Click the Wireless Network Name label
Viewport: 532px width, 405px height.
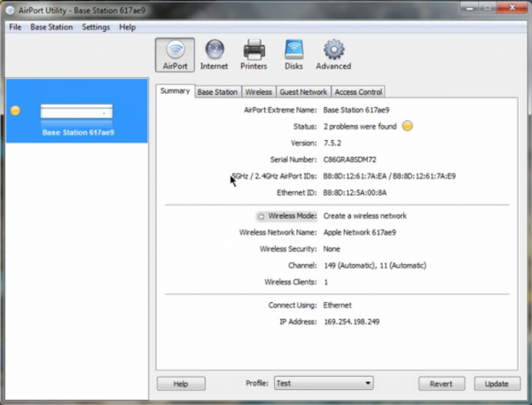click(x=278, y=232)
